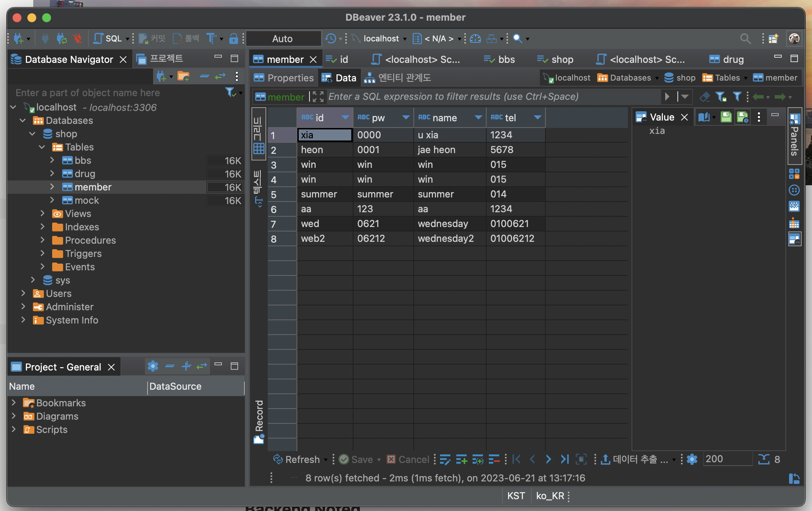Click 데이터 추출 export button
812x511 pixels.
click(x=635, y=459)
